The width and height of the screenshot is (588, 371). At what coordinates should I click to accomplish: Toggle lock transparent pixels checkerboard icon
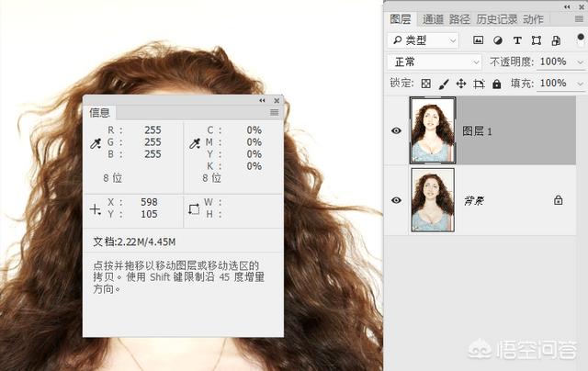click(425, 84)
